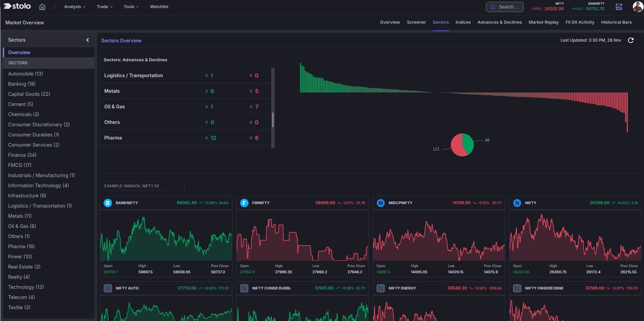
Task: Open the Stolo home page icon
Action: pos(42,6)
